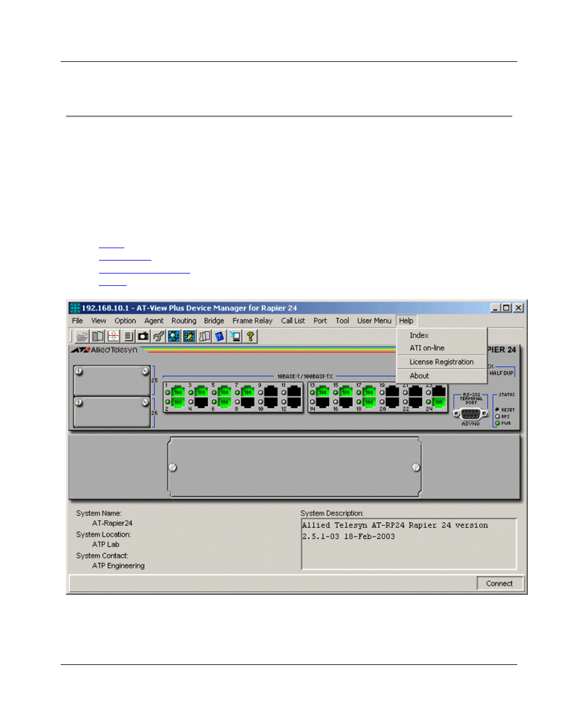Click the system location value ATP Lab
The width and height of the screenshot is (562, 728).
coord(105,545)
